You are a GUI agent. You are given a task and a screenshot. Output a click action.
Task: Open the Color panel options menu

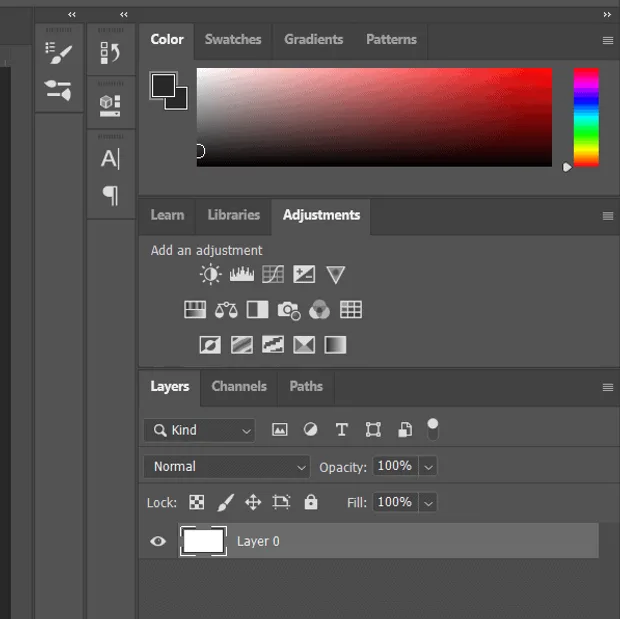tap(608, 40)
